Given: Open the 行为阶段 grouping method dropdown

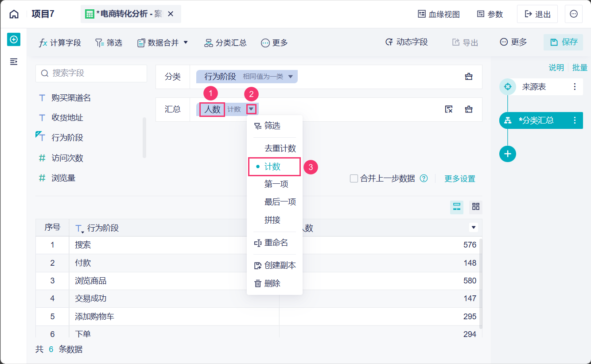Looking at the screenshot, I should 291,77.
